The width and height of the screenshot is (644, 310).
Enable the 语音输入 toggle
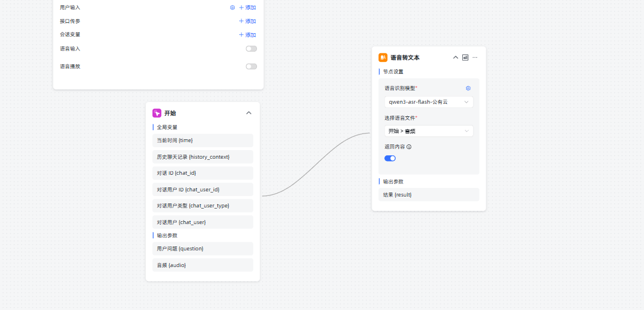click(251, 49)
